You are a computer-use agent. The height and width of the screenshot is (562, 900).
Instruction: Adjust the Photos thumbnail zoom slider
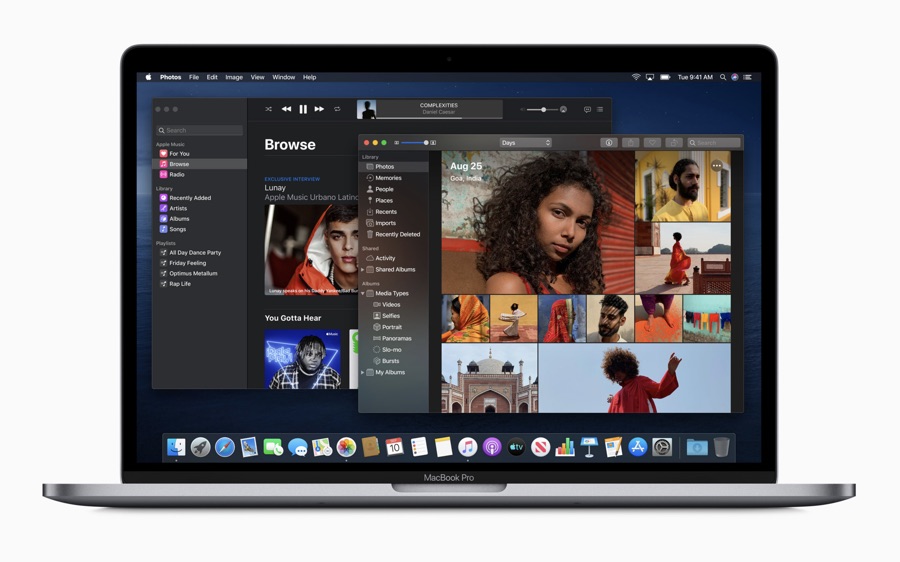(x=414, y=142)
